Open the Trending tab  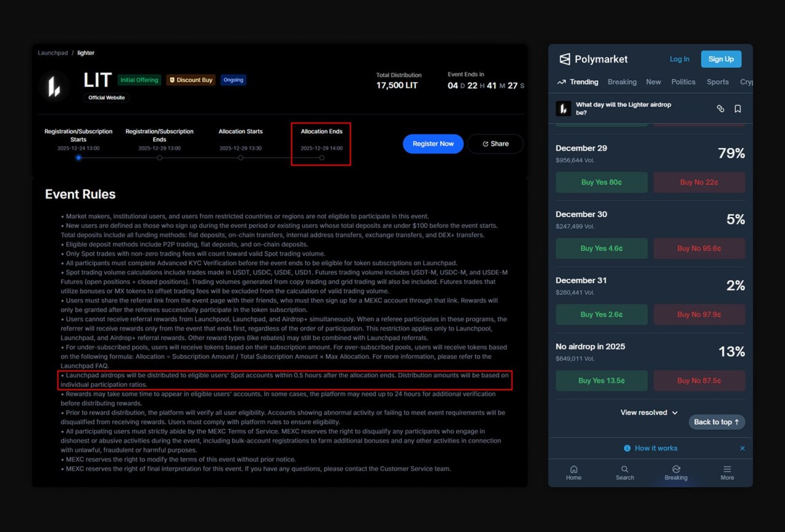point(578,82)
